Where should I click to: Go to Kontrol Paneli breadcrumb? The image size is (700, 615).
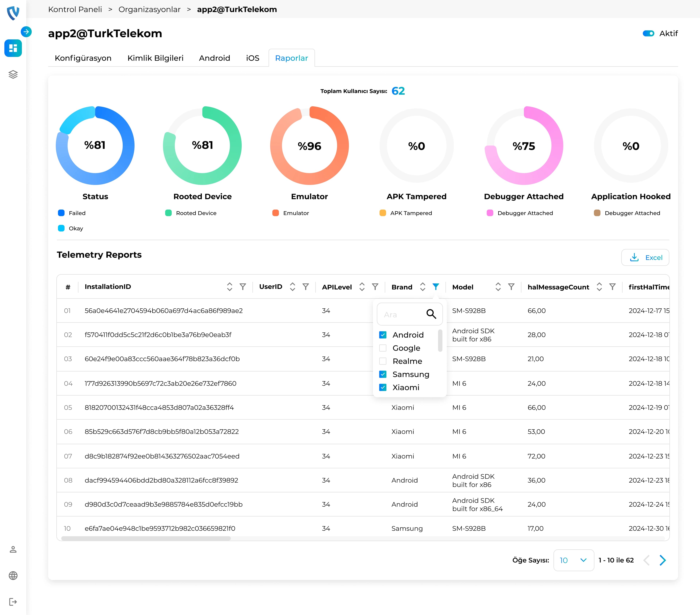pos(75,9)
